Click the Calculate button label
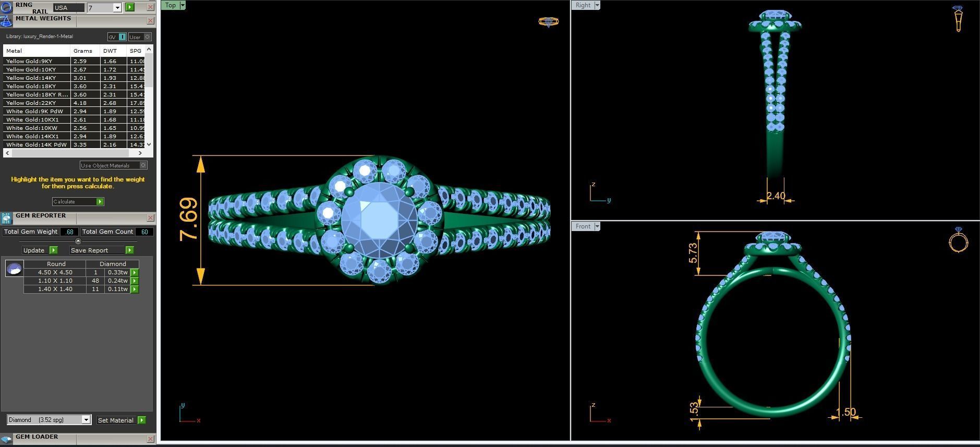Screen dimensions: 980x447 pyautogui.click(x=64, y=201)
